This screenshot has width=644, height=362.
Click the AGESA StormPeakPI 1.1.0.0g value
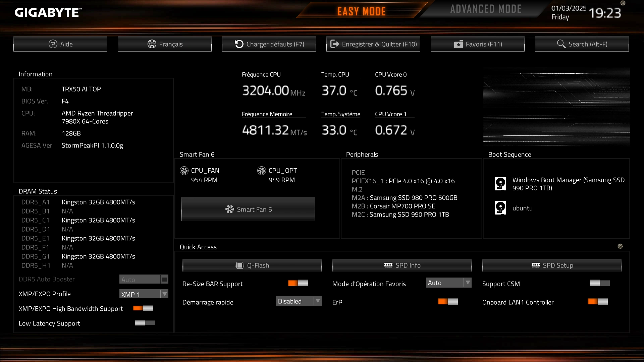pos(92,145)
